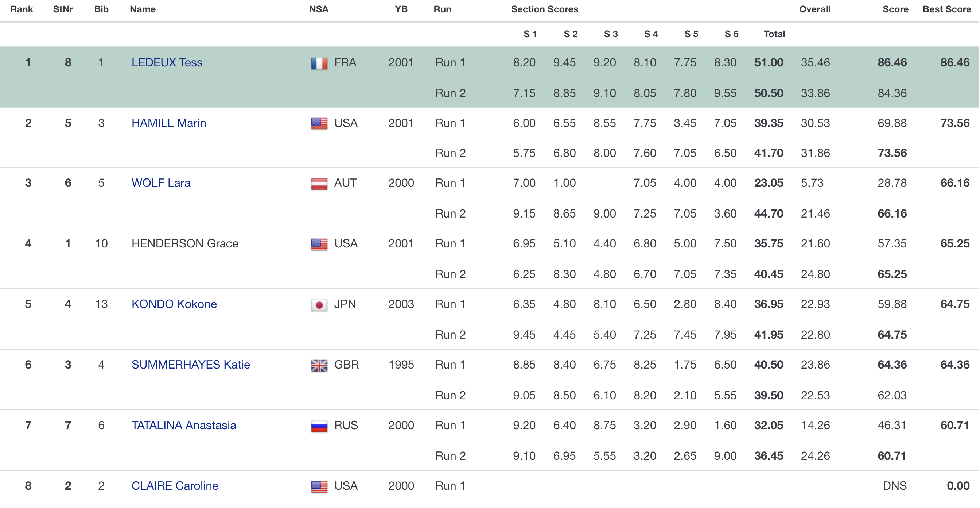
Task: Open LEDEUX Tess athlete profile
Action: [167, 62]
